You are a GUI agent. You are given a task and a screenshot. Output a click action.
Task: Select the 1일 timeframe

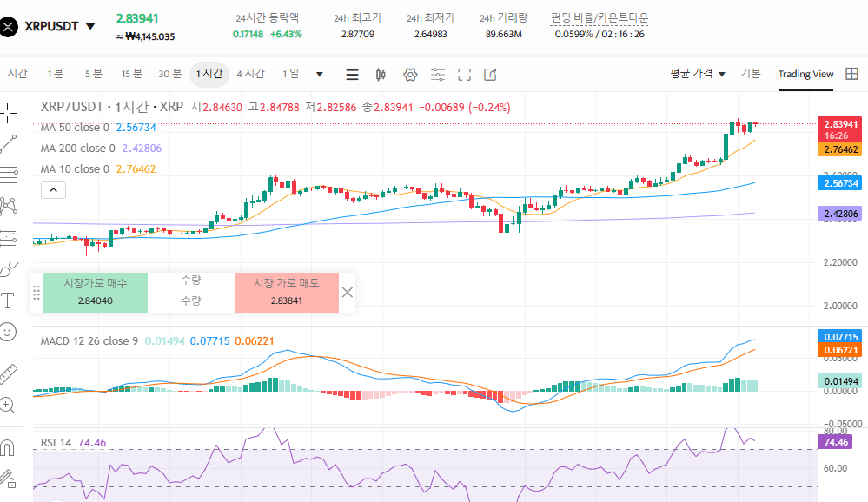[x=289, y=75]
